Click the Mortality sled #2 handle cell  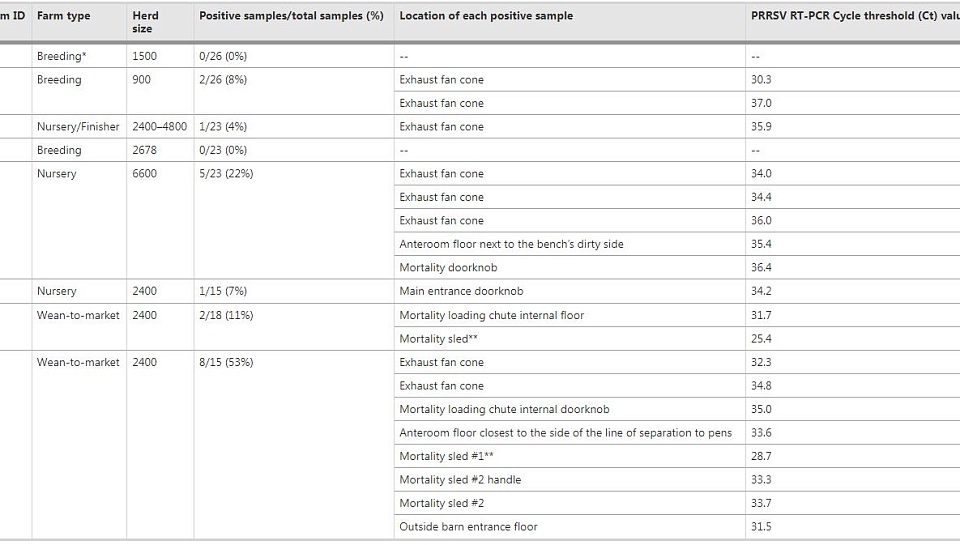coord(460,480)
